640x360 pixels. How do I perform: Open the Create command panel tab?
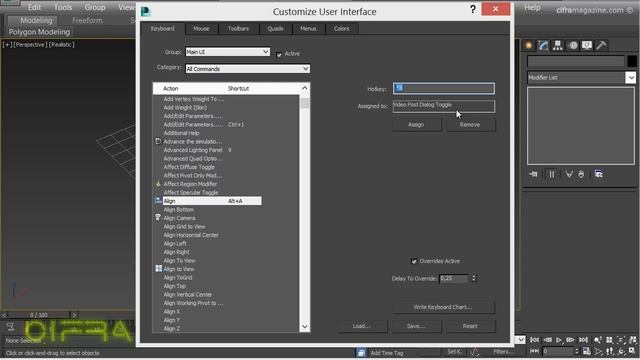(x=529, y=45)
